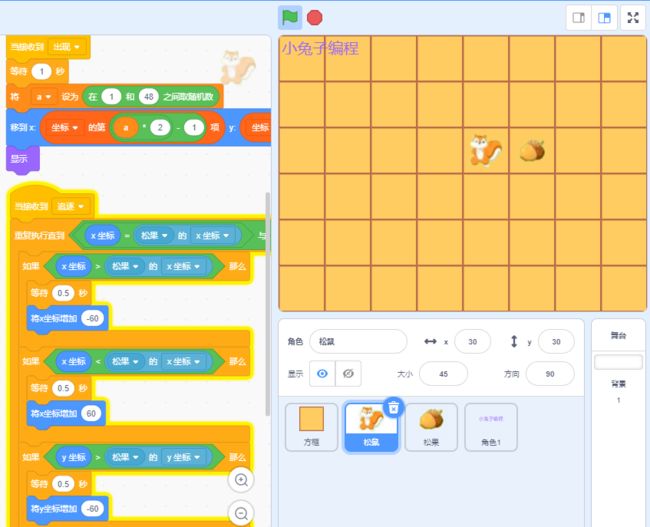The image size is (650, 527).
Task: Click the sprite y position field
Action: (556, 342)
